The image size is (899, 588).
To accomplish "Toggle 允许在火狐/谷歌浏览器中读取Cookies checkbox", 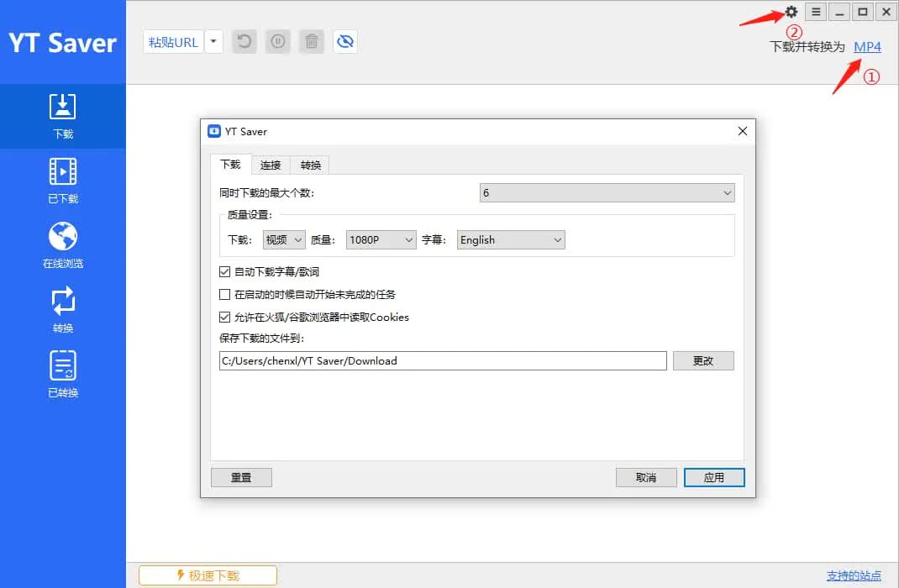I will (x=224, y=318).
